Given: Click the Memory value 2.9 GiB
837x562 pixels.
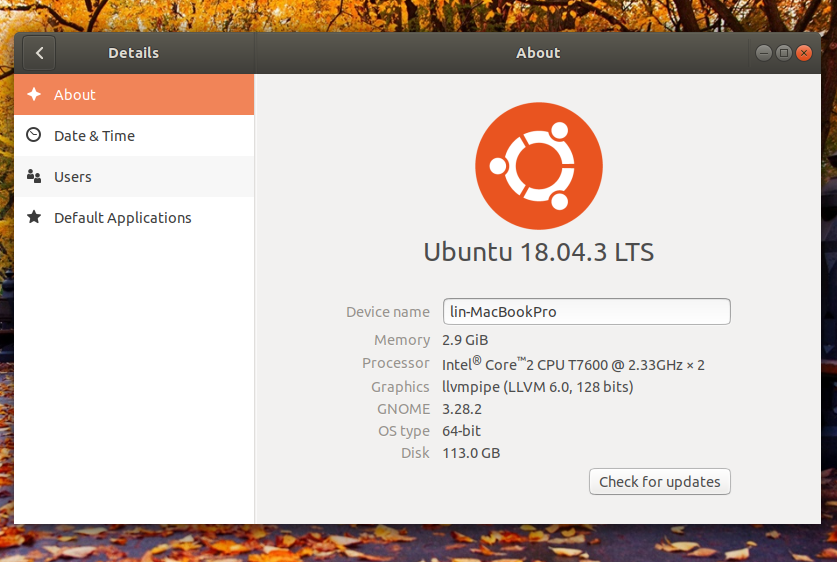Looking at the screenshot, I should [465, 340].
